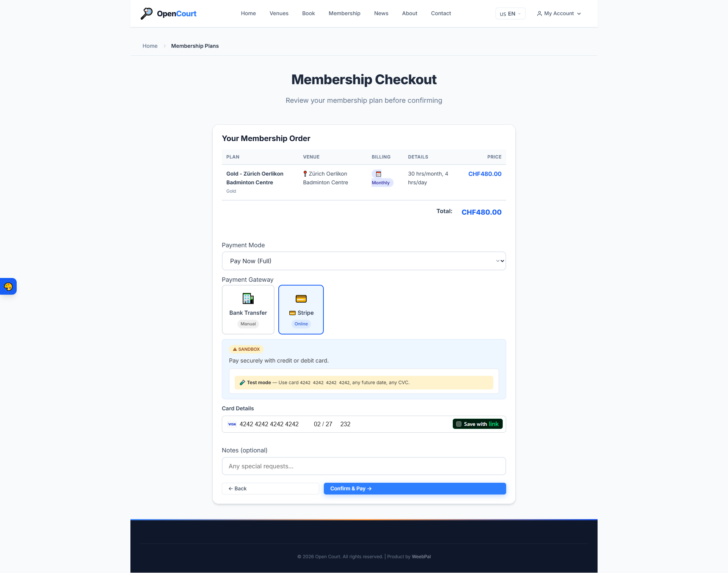Open the Payment Mode dropdown
728x573 pixels.
[364, 261]
